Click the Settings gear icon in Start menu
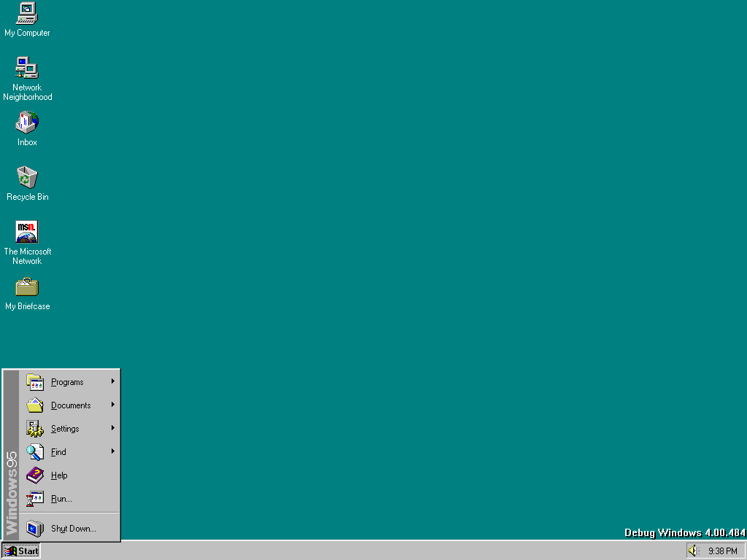This screenshot has height=560, width=747. 35,429
